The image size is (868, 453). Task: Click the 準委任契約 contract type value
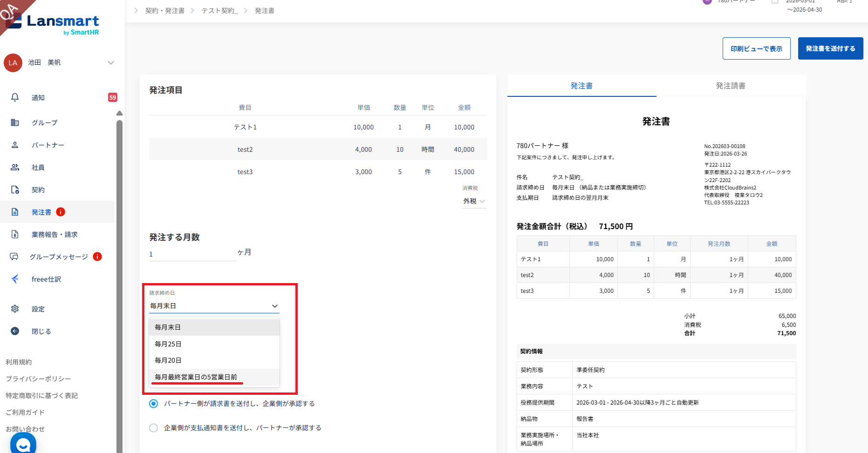[x=590, y=370]
